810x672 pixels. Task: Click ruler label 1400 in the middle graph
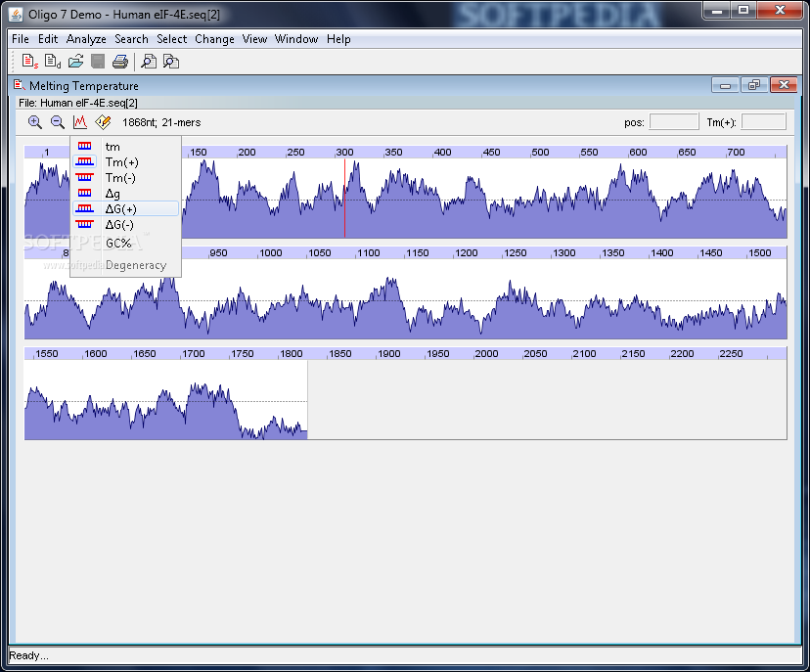pos(661,253)
